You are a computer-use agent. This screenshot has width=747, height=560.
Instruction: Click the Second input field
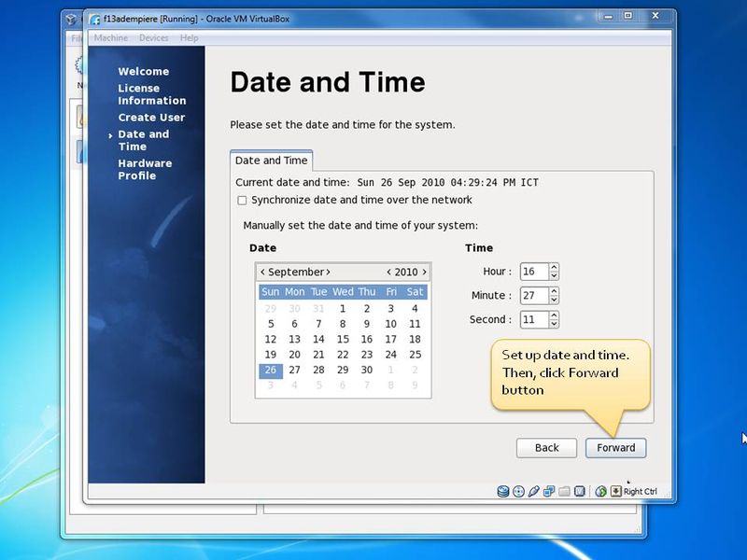pos(534,319)
